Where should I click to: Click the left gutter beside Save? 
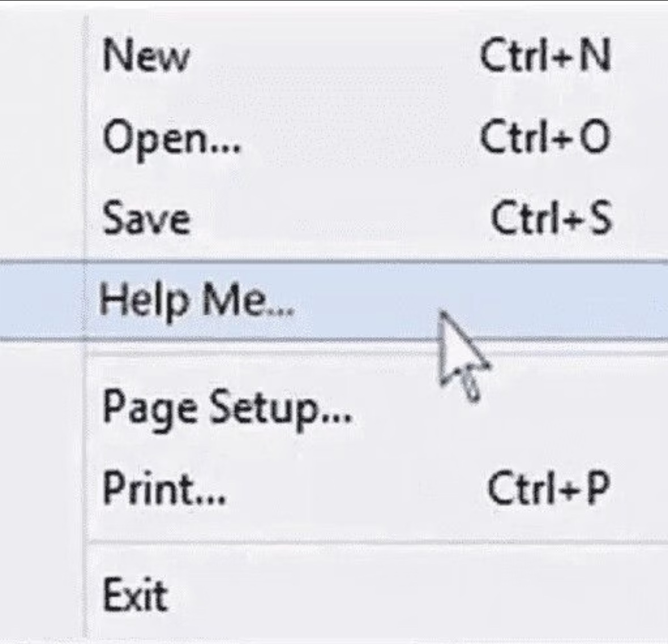click(42, 219)
